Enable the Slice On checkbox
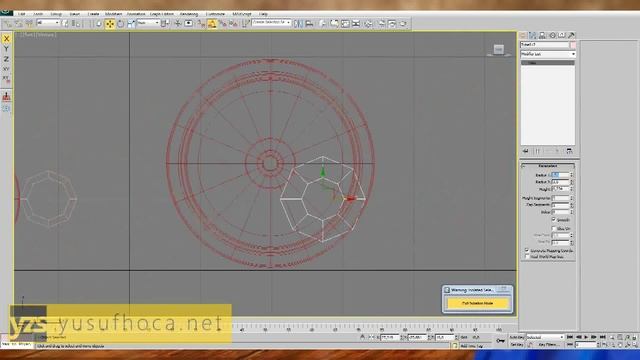 [x=554, y=228]
